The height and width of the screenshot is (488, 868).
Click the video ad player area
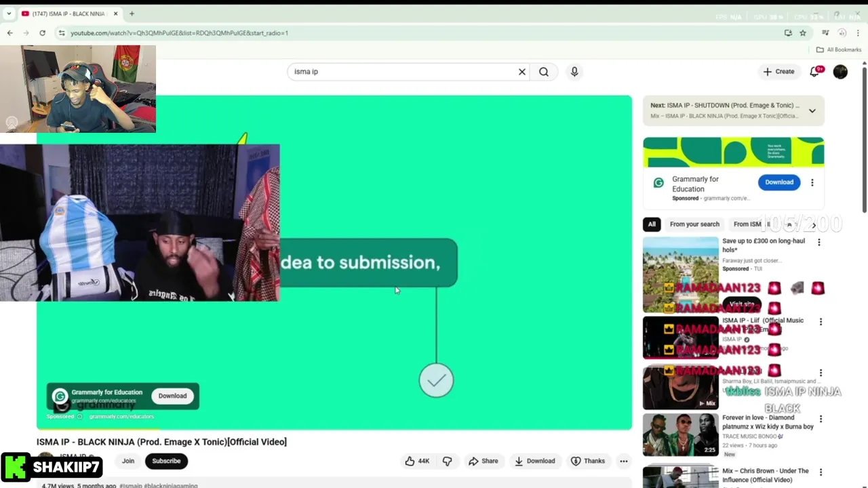point(334,262)
